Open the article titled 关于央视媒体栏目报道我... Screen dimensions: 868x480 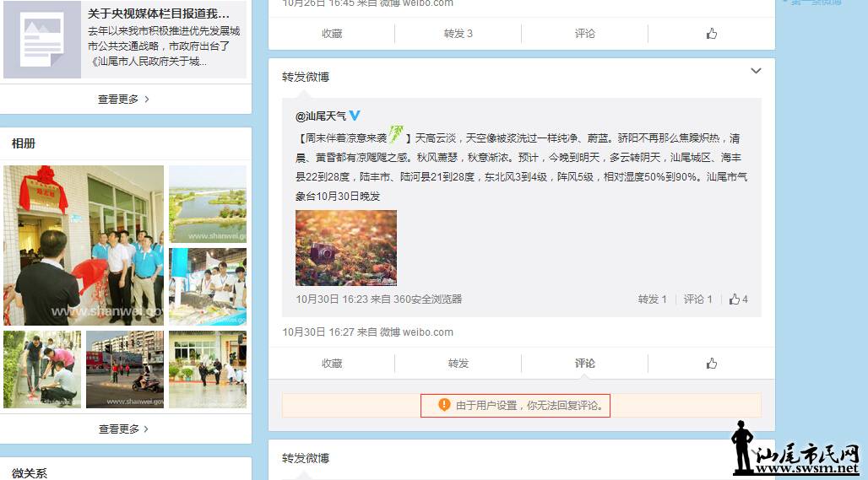[x=159, y=13]
